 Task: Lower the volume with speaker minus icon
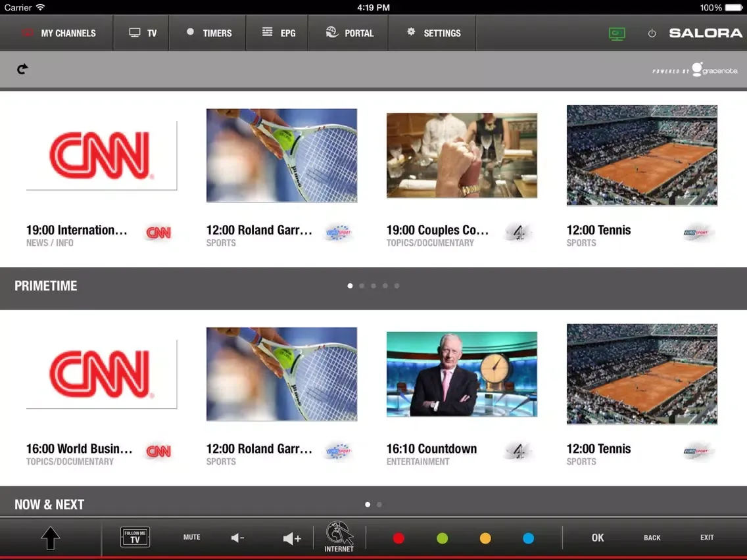click(238, 538)
